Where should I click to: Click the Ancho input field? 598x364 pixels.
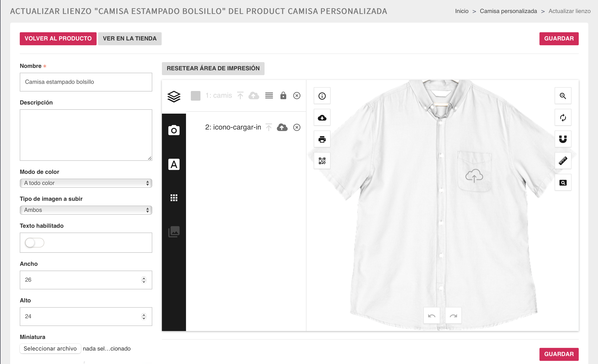[x=86, y=280]
